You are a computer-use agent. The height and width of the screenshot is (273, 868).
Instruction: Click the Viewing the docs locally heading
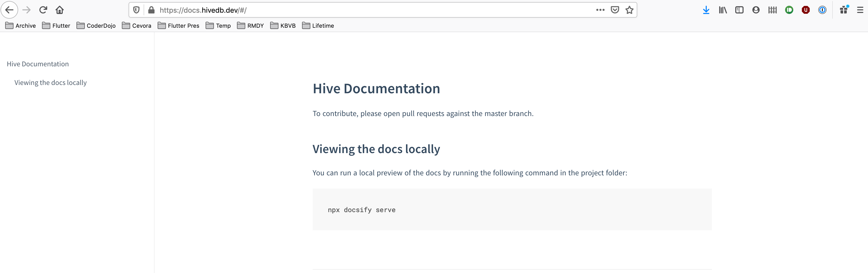click(x=376, y=149)
